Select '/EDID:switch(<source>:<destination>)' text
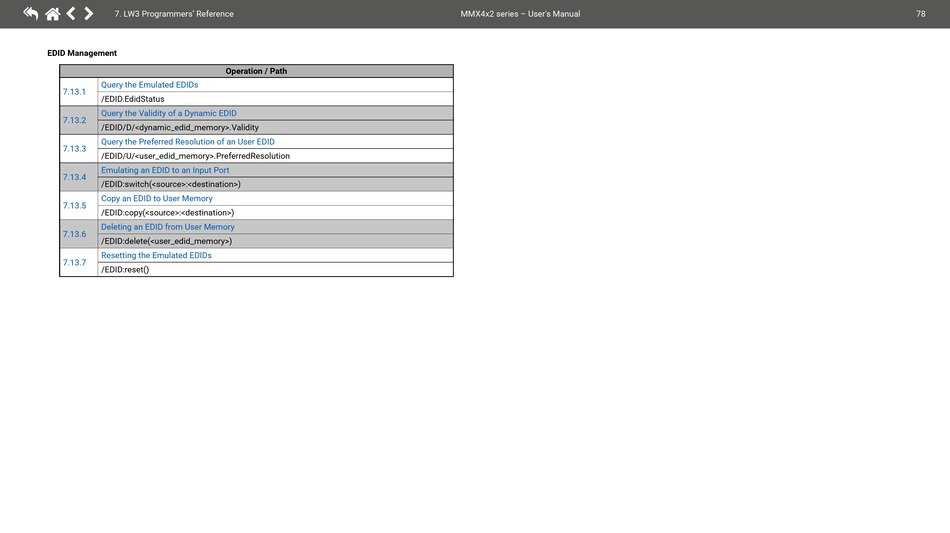The width and height of the screenshot is (950, 533). [x=171, y=185]
